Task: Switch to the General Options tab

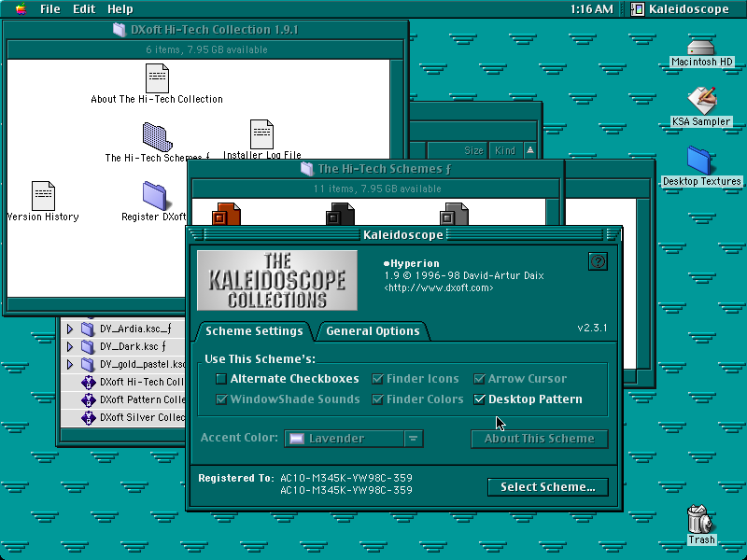Action: [x=373, y=331]
